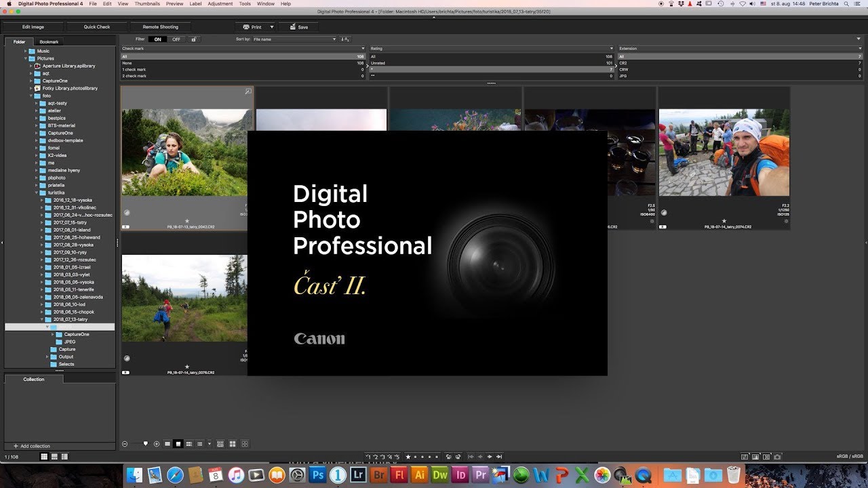
Task: Click the zoom in thumbnail plus icon
Action: (157, 444)
